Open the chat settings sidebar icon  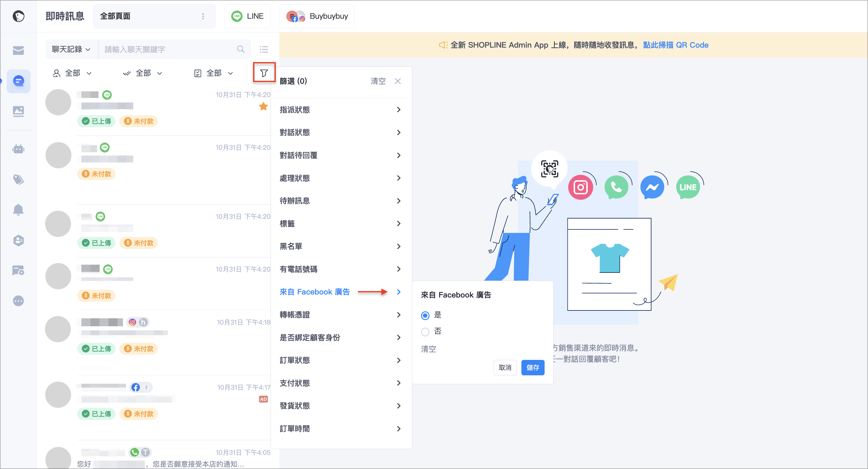[18, 270]
